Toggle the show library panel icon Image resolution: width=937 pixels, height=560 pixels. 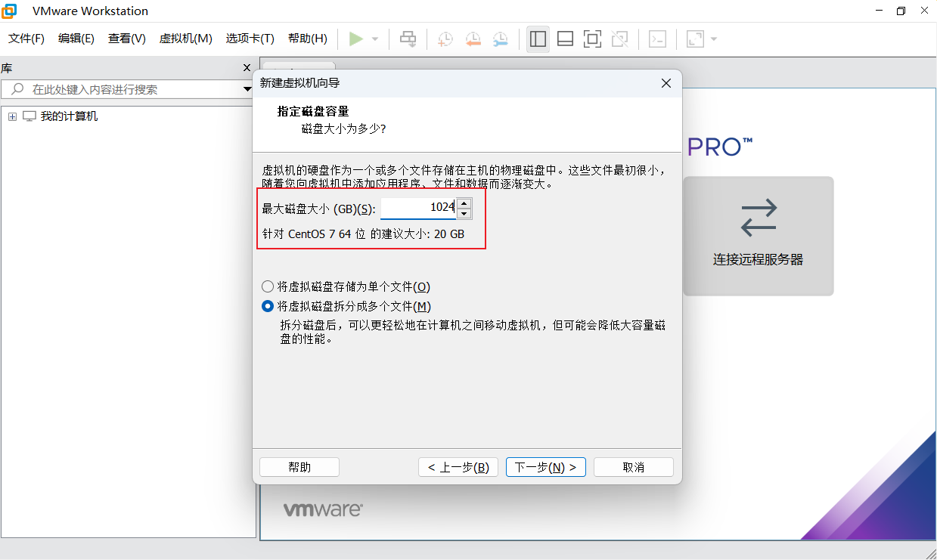538,39
